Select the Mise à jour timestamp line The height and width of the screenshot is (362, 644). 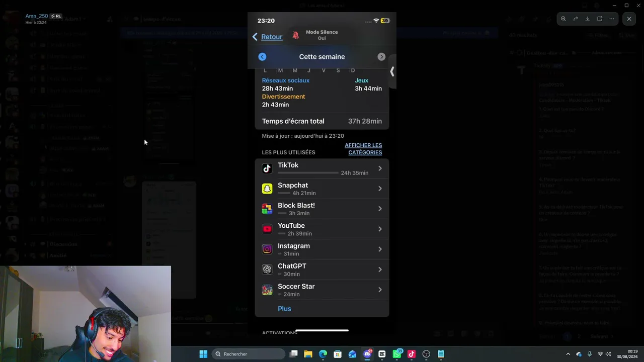coord(303,136)
